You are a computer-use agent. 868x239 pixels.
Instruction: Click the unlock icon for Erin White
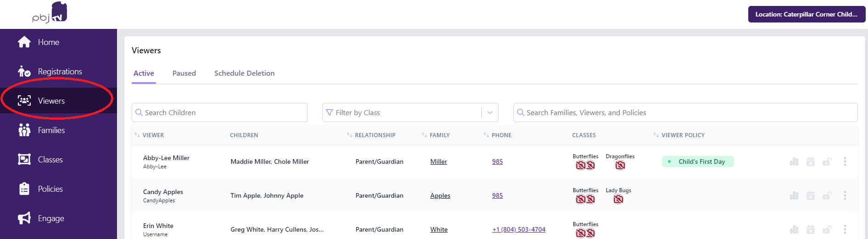827,229
